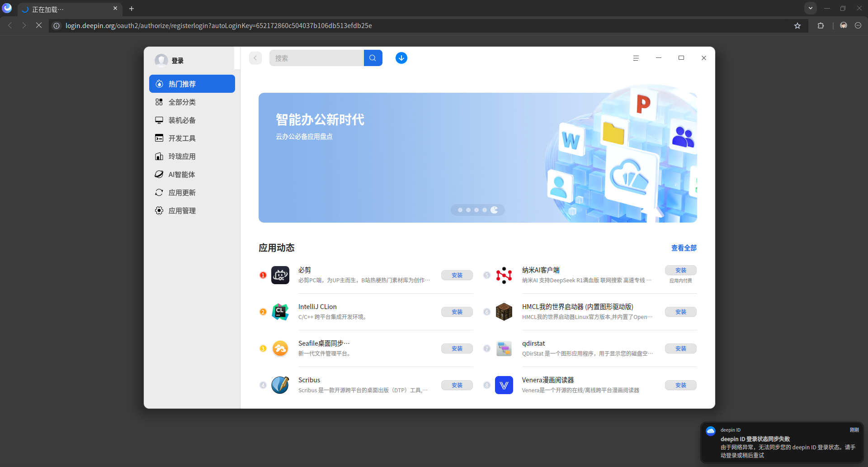868x467 pixels.
Task: Select the last carousel indicator
Action: (x=494, y=210)
